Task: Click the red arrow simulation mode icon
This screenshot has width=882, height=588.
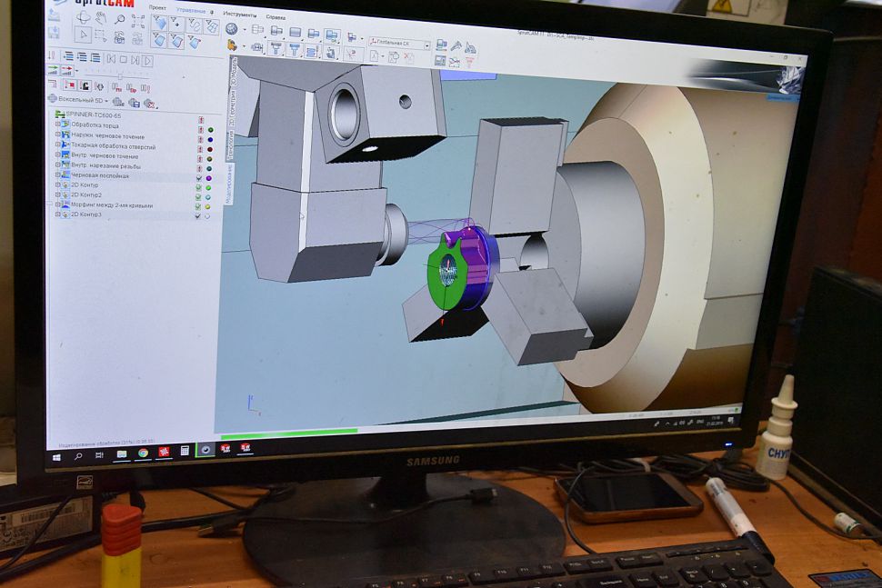Action: (x=66, y=71)
